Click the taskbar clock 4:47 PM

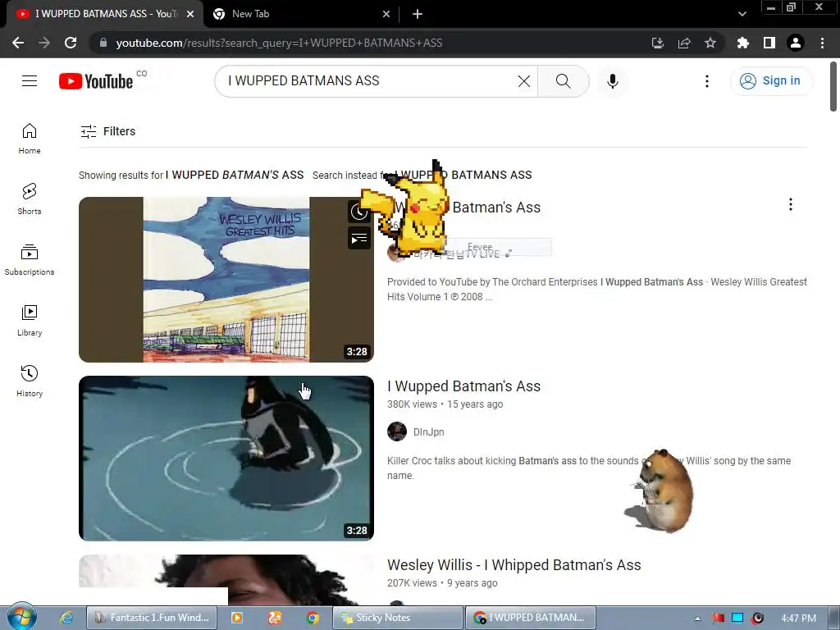coord(798,619)
